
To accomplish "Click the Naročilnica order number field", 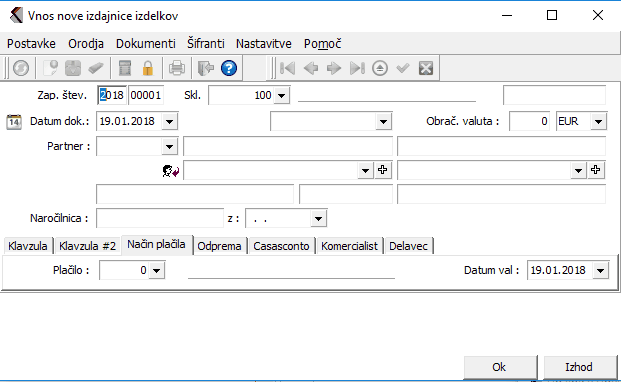I will [x=160, y=218].
